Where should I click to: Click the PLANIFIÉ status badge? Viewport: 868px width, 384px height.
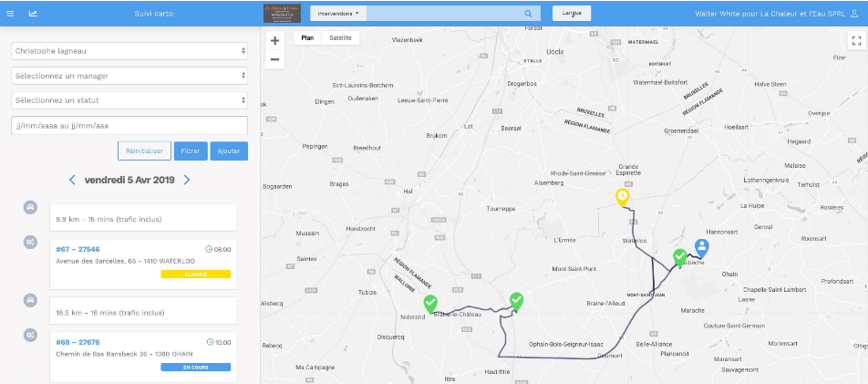[195, 274]
